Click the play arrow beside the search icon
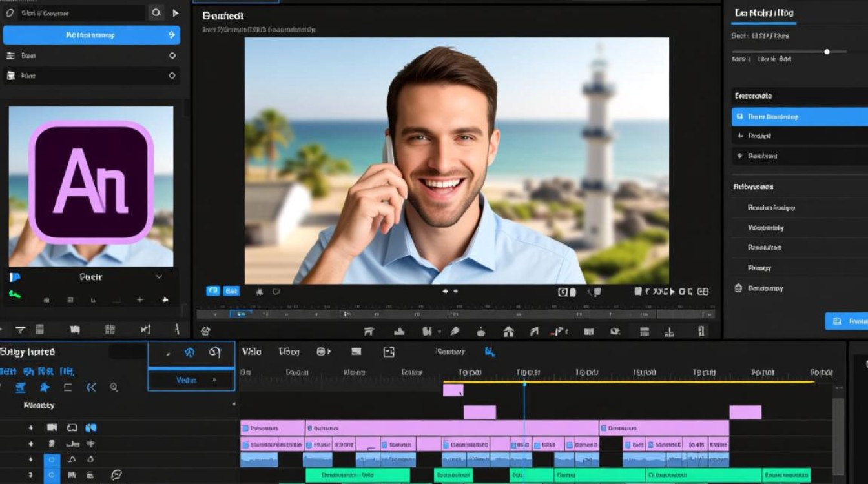Screen dimensions: 868x484 pos(175,12)
